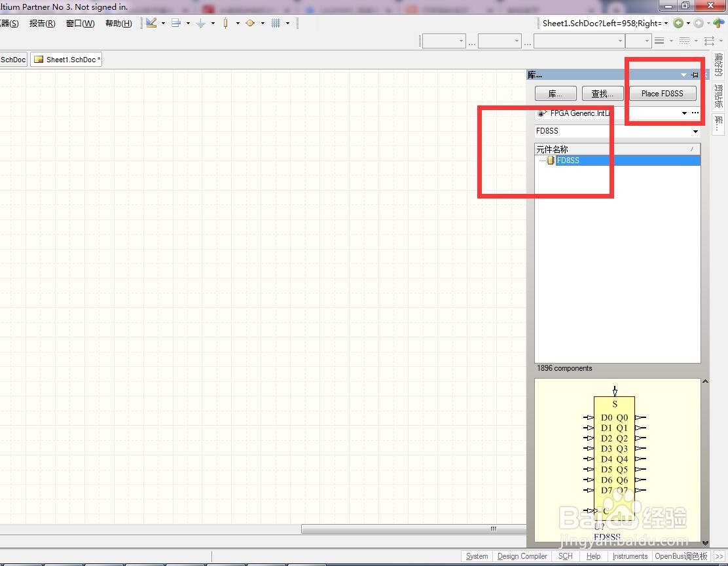Select the power ground sources icon
The image size is (728, 566).
[x=200, y=23]
